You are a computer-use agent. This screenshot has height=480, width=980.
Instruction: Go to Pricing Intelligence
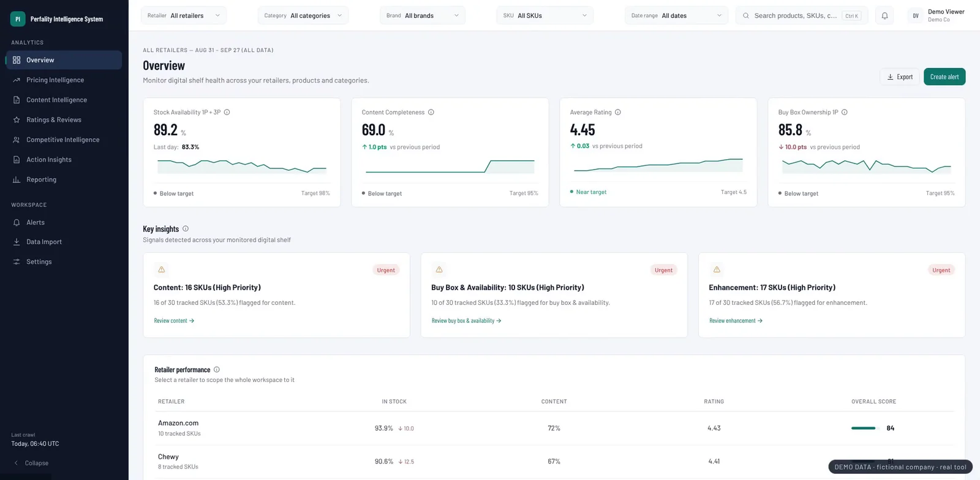point(64,80)
